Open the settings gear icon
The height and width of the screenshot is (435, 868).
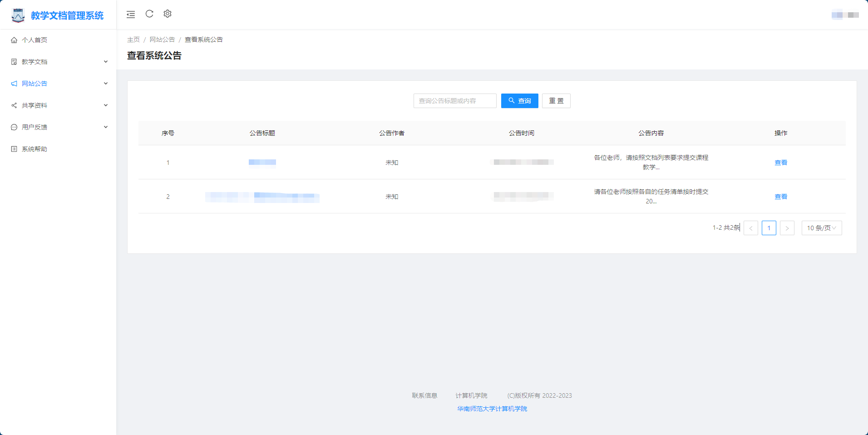tap(168, 14)
